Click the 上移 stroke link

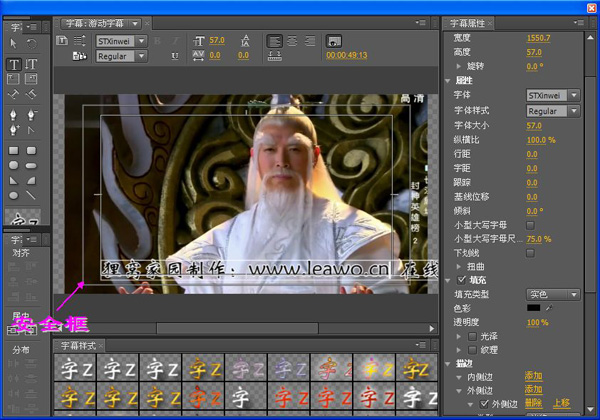[x=561, y=404]
